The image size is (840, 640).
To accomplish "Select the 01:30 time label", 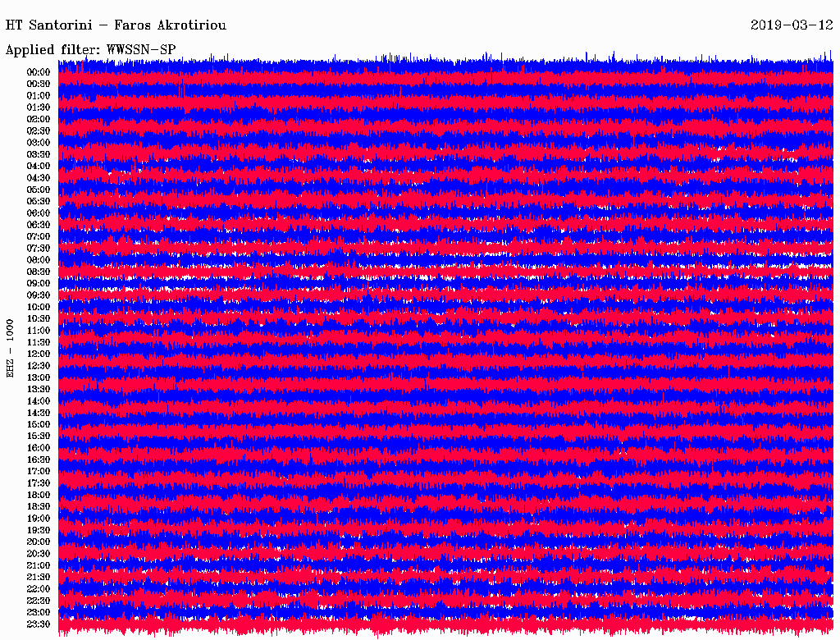I will 39,107.
